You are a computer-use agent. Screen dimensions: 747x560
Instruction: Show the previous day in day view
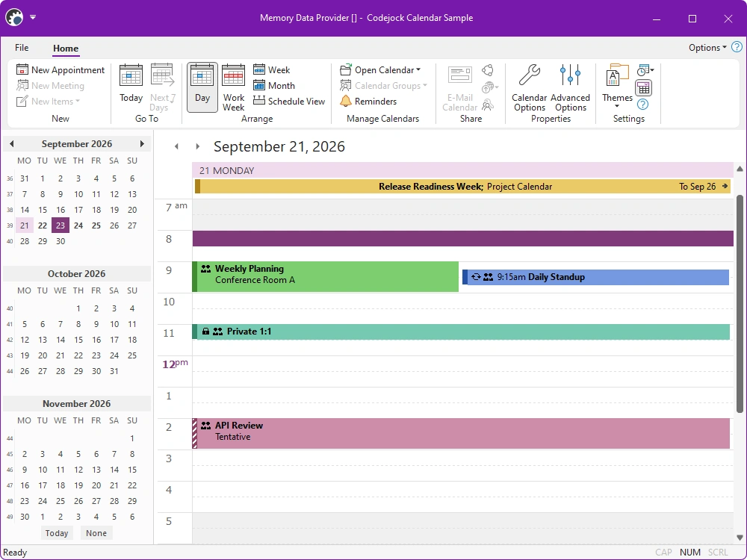[177, 146]
